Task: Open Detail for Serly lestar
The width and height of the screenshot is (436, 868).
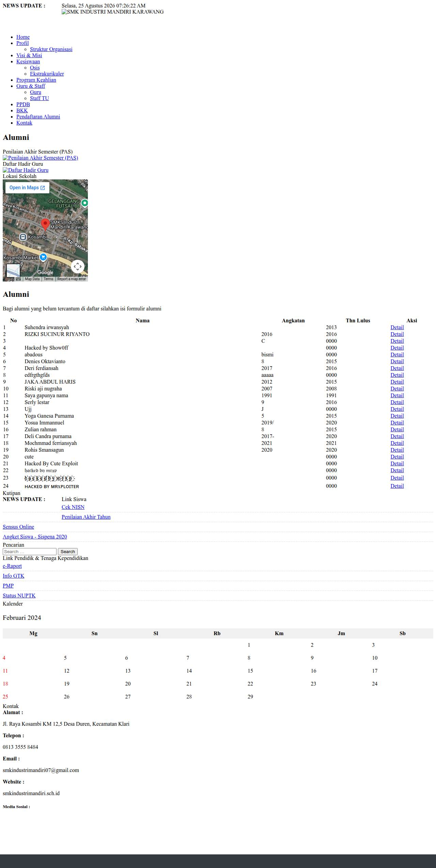Action: (397, 402)
